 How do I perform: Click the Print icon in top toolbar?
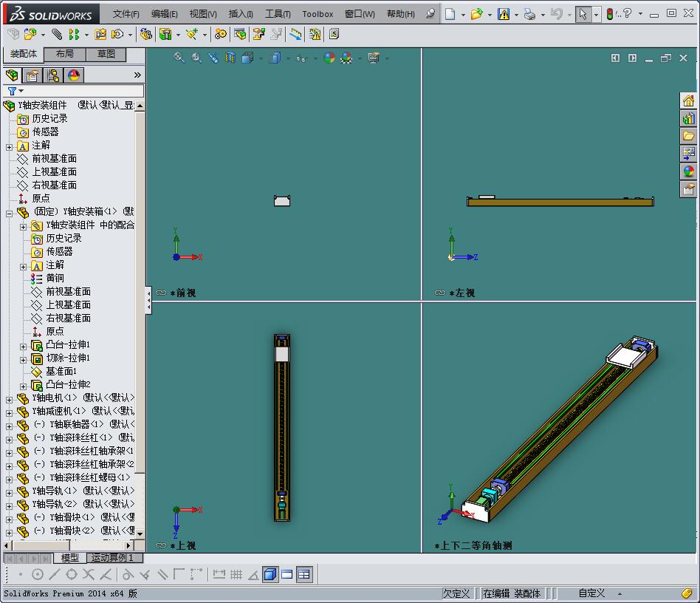(x=529, y=14)
